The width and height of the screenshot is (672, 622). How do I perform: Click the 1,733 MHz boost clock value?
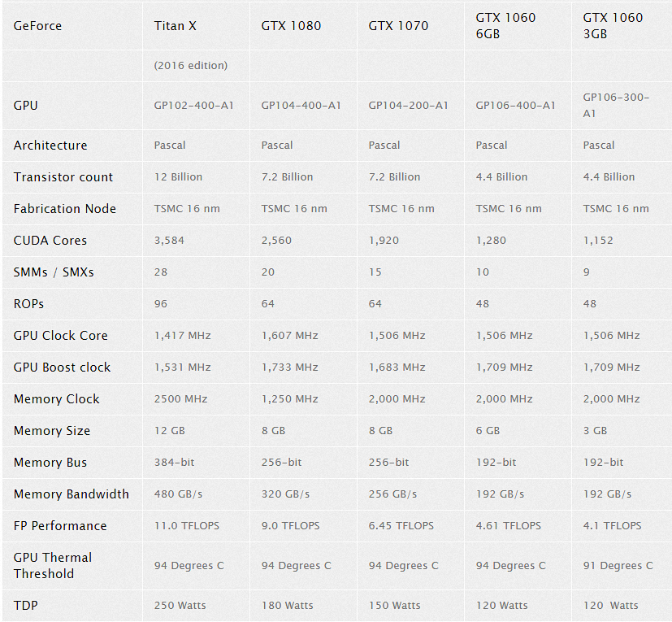pyautogui.click(x=289, y=368)
